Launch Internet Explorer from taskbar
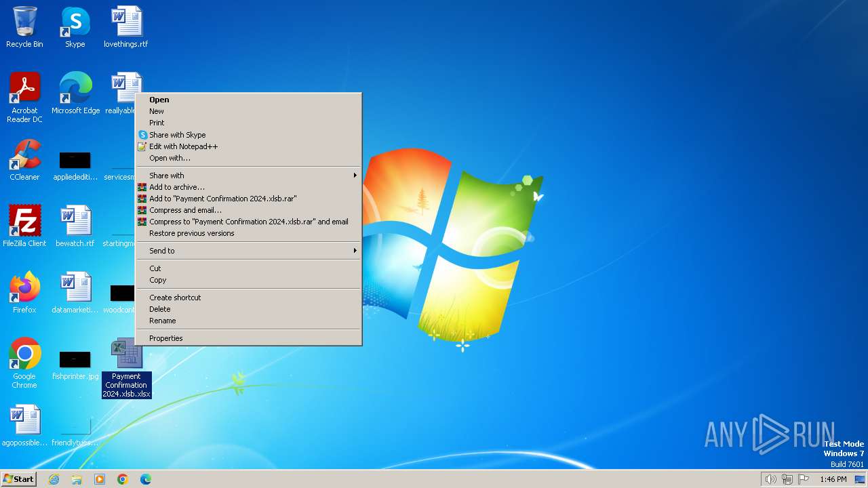Image resolution: width=868 pixels, height=488 pixels. (54, 479)
